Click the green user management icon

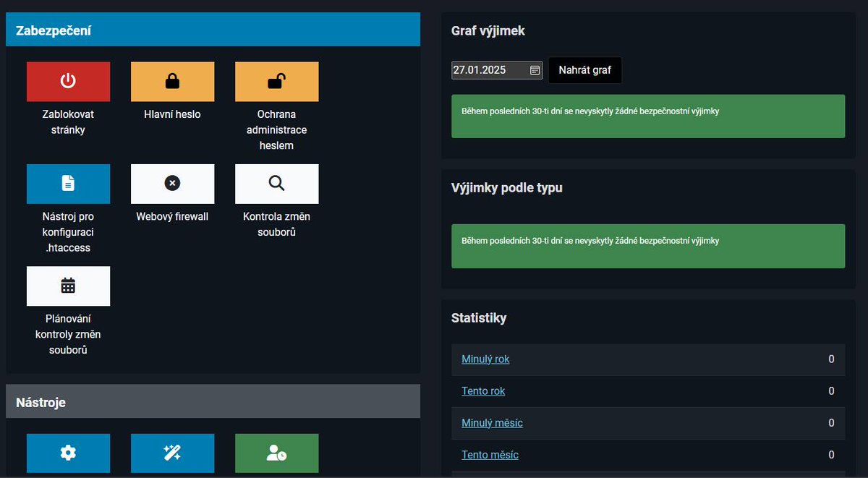[x=276, y=453]
